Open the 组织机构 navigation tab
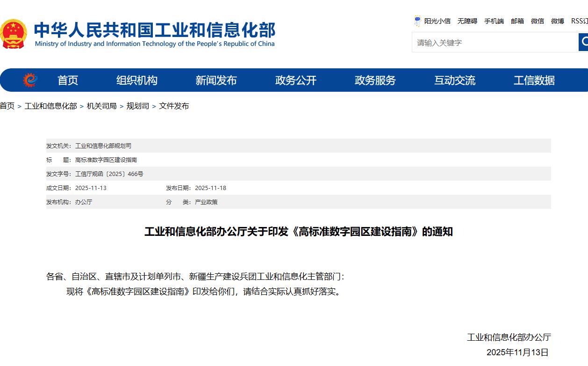The width and height of the screenshot is (588, 366). click(137, 81)
